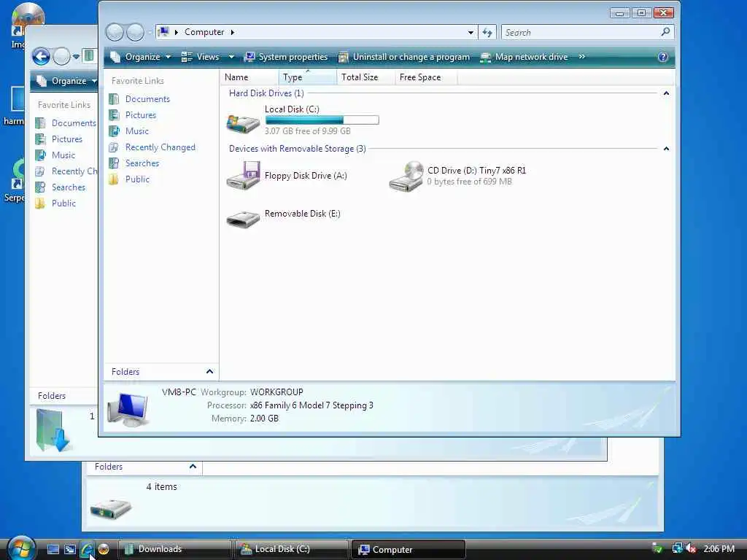The width and height of the screenshot is (747, 560).
Task: Click the Computer icon in address bar
Action: [163, 32]
